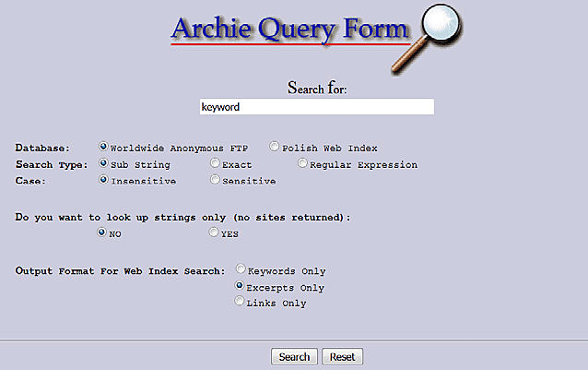Set case to Sensitive
This screenshot has width=588, height=370.
[215, 179]
